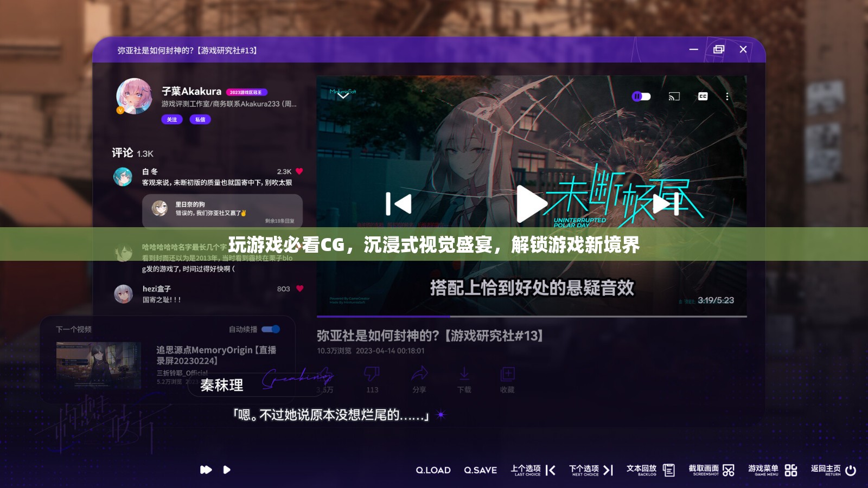Click the reply text 错误的,我们弥亚社又赢了
The height and width of the screenshot is (488, 868).
pyautogui.click(x=211, y=213)
